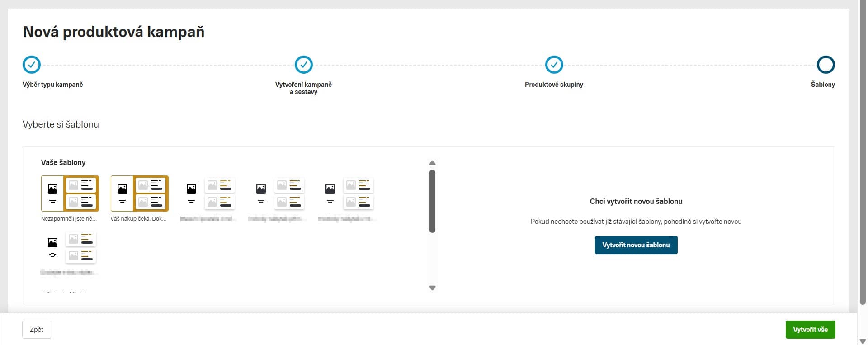868x345 pixels.
Task: Click the template list scroll-down arrow
Action: pos(432,288)
